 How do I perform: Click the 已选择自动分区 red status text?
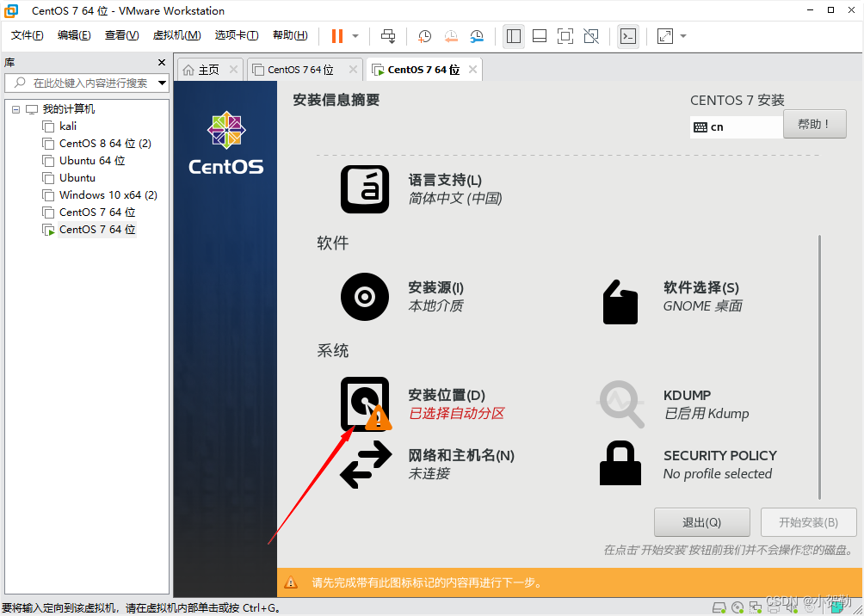coord(456,414)
